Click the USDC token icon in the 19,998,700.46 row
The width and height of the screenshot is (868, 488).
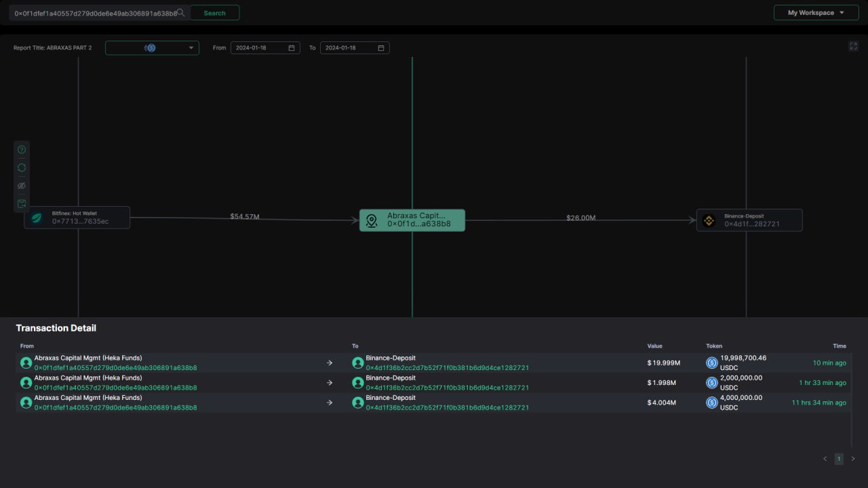pyautogui.click(x=712, y=363)
